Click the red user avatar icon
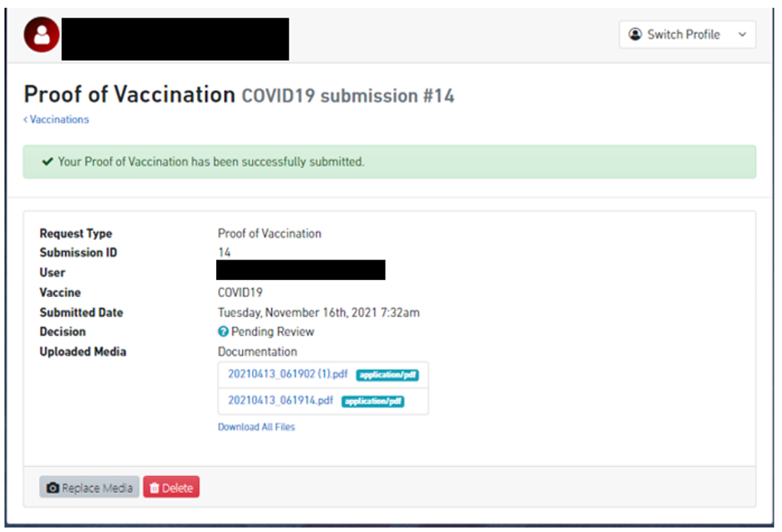This screenshot has width=782, height=532. tap(40, 34)
